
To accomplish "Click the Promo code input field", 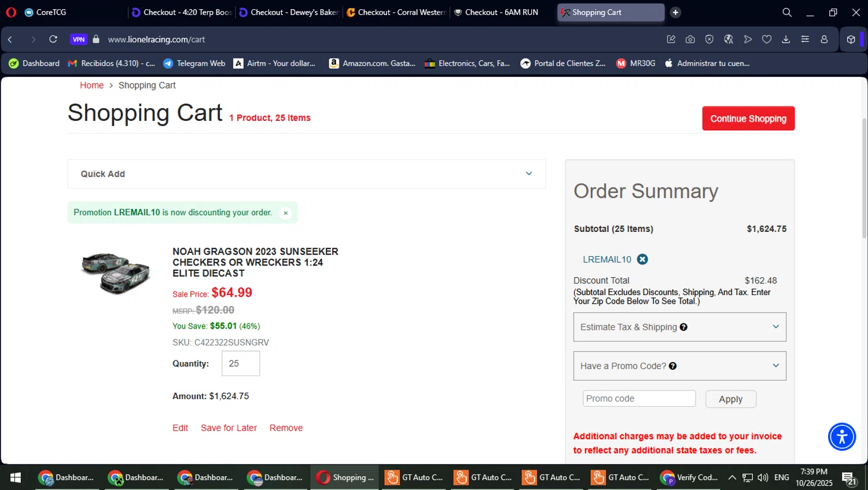I will 639,399.
